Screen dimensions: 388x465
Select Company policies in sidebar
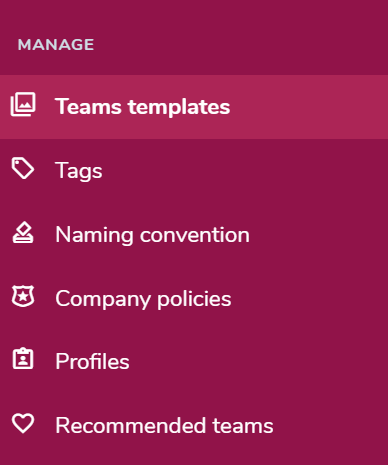tap(194, 298)
